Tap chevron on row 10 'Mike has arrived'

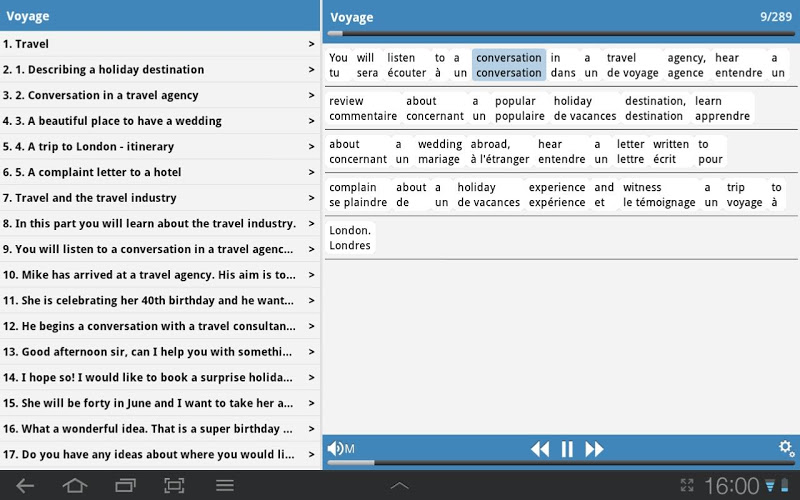point(311,275)
